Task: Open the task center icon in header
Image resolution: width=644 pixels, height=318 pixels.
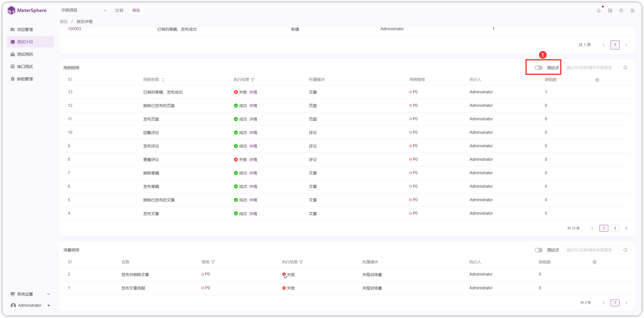Action: point(610,10)
